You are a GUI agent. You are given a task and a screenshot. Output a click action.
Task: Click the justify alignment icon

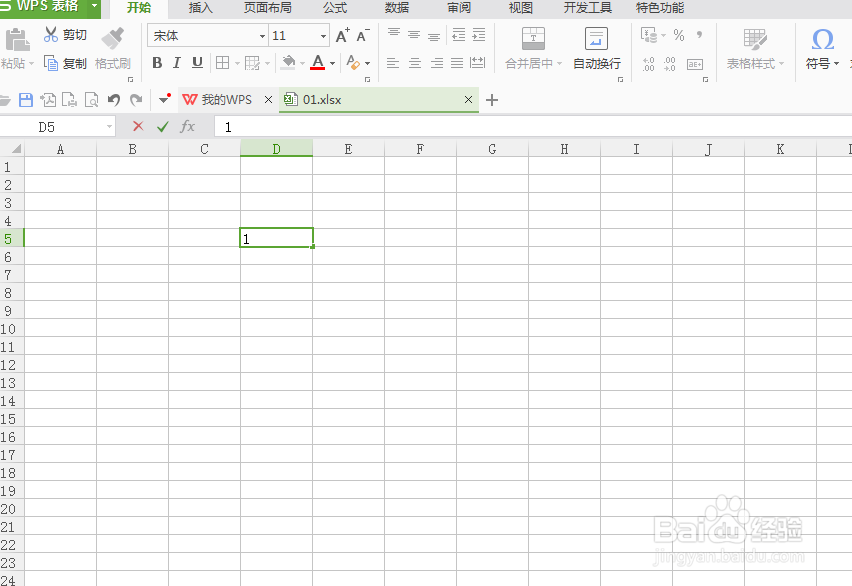pyautogui.click(x=457, y=63)
